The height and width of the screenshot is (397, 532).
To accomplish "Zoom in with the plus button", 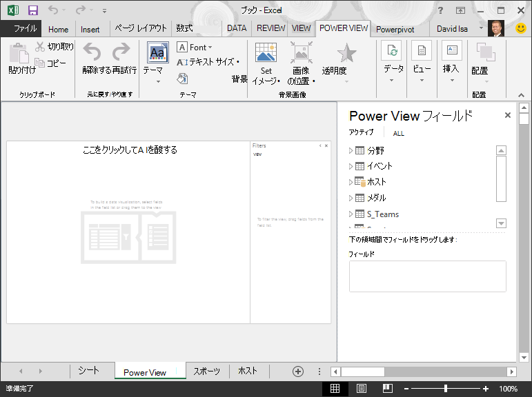I will pos(486,389).
